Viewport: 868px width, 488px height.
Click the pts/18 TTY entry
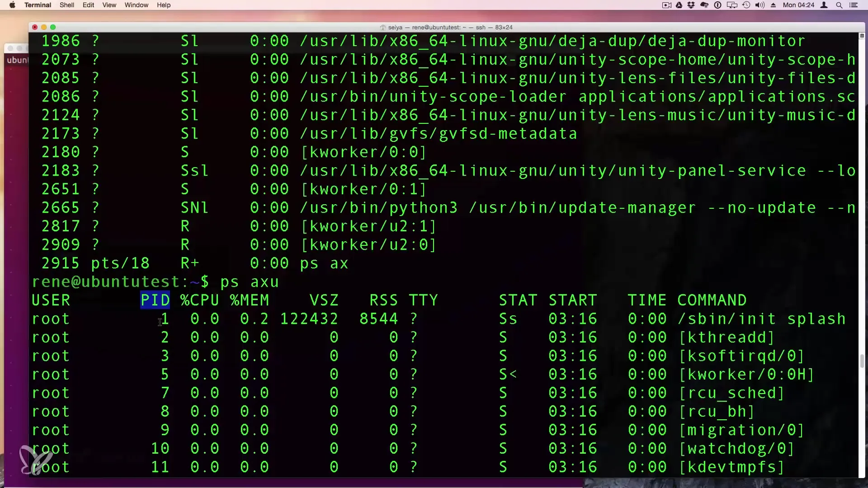click(x=120, y=263)
